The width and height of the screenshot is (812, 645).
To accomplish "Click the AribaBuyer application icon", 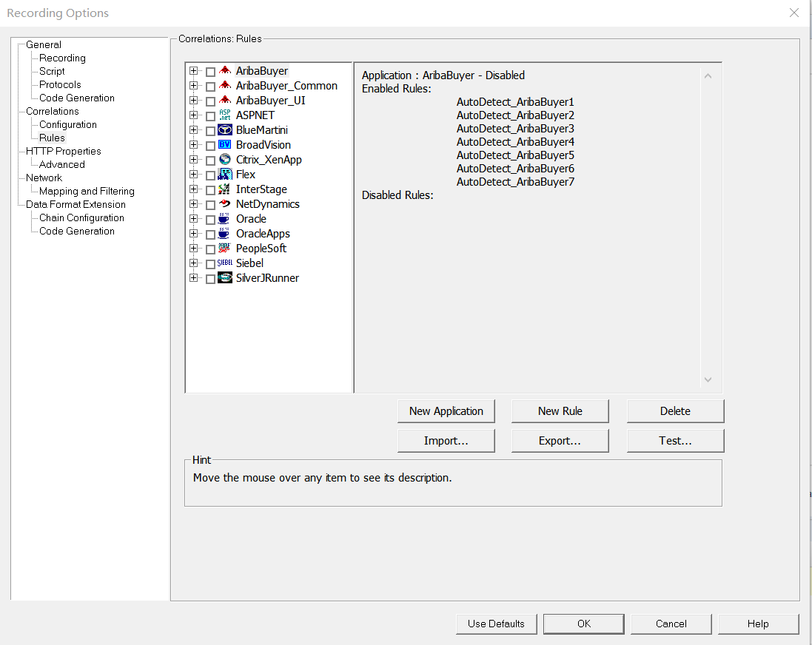I will 225,70.
